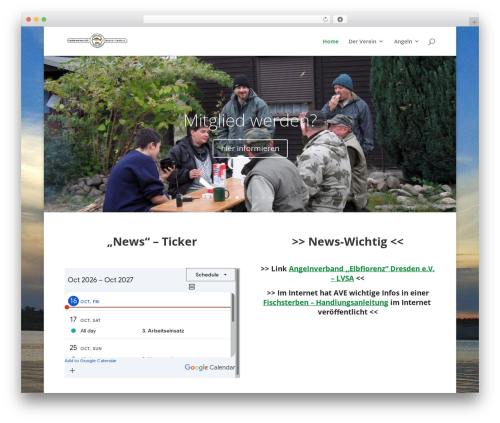The height and width of the screenshot is (423, 500).
Task: Expand the Der Verein menu
Action: pos(365,42)
